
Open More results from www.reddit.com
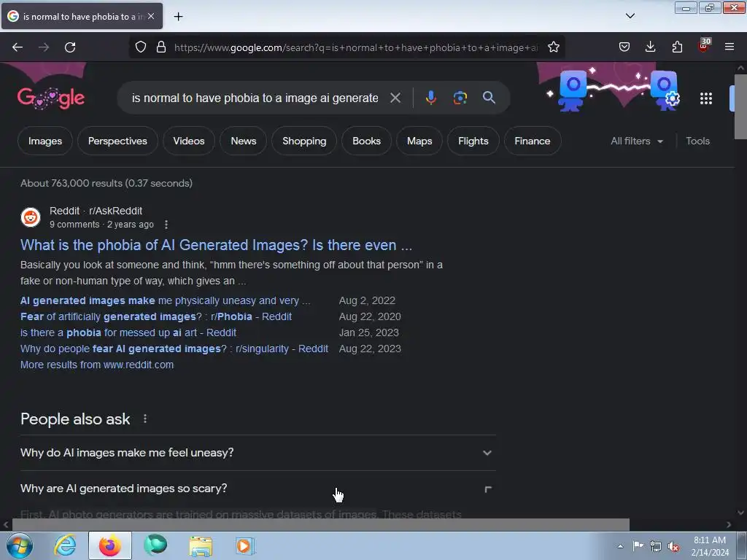pyautogui.click(x=97, y=365)
